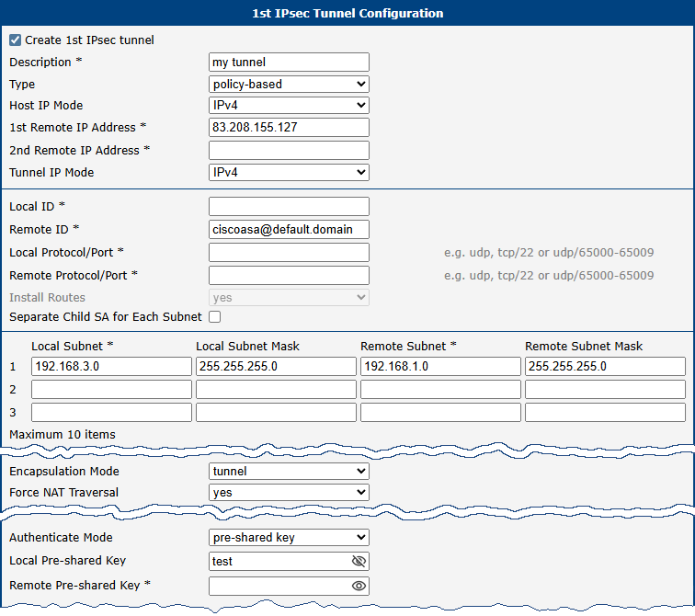Viewport: 695px width, 616px height.
Task: Open the Install Routes dropdown
Action: click(289, 297)
